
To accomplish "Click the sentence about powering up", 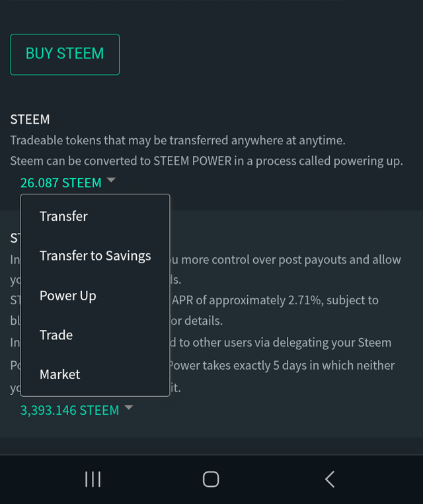I will 206,161.
